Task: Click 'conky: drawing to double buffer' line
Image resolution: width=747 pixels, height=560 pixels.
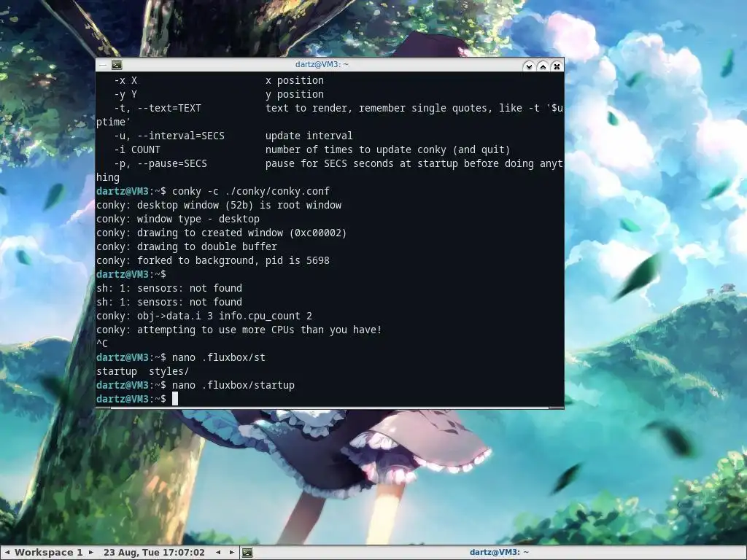Action: pos(186,246)
